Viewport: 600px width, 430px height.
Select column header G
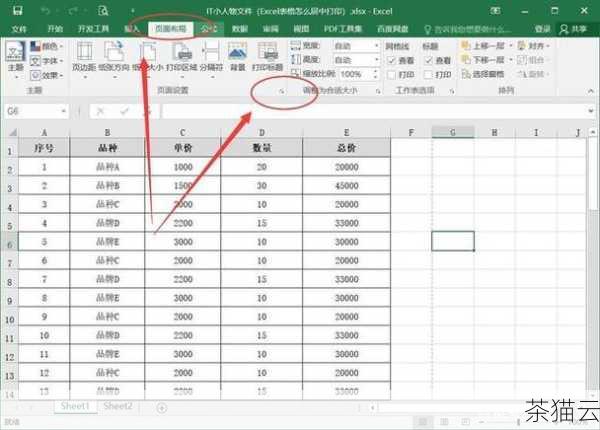point(453,132)
